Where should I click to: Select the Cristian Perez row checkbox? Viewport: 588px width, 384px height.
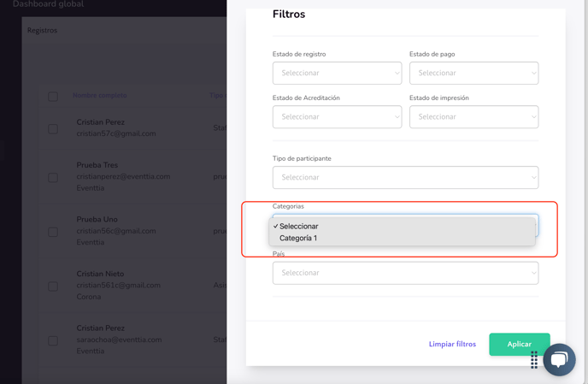53,128
